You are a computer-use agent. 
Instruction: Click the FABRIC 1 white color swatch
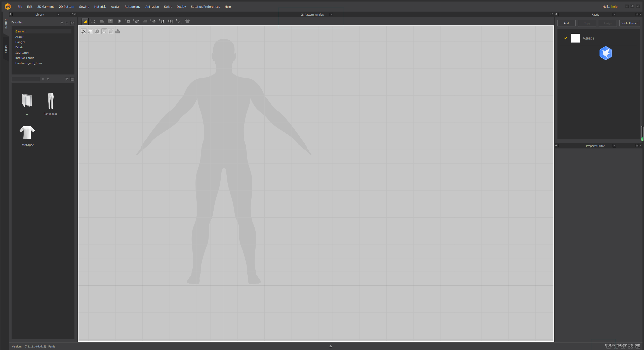576,38
